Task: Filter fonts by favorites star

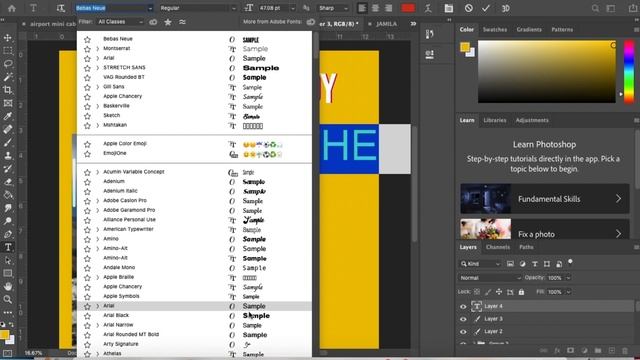Action: (x=168, y=22)
